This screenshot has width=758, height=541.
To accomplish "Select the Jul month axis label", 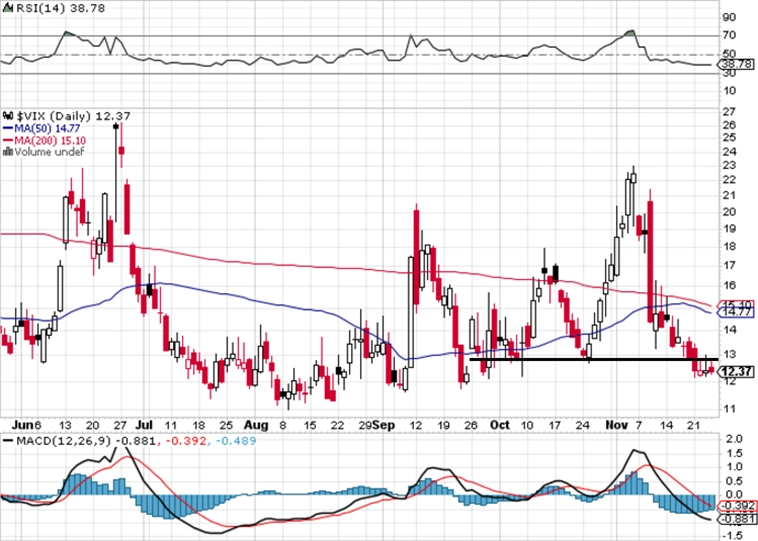I will (144, 425).
